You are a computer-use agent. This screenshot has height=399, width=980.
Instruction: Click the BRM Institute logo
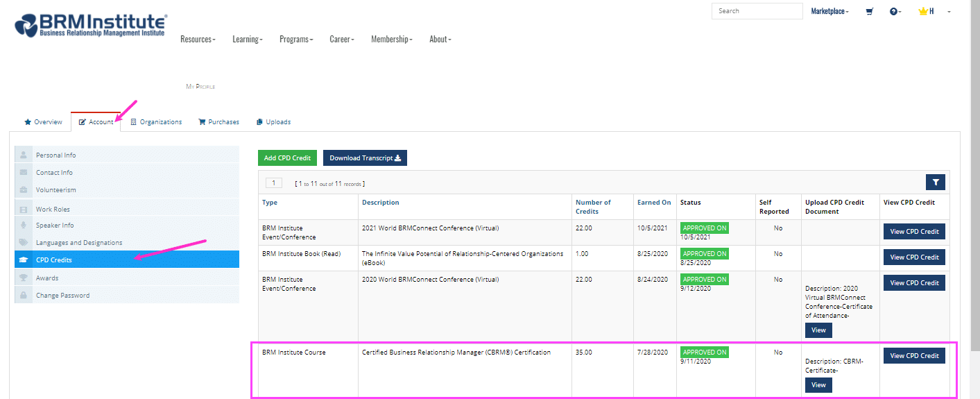90,24
